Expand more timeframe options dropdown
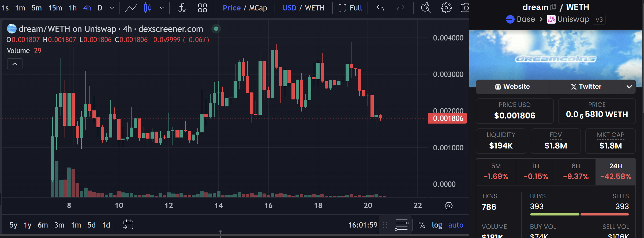Screen dimensions: 644x238 coord(112,8)
